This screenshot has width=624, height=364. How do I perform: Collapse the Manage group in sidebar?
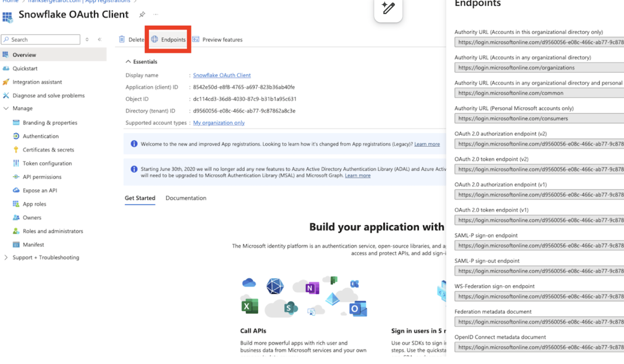pyautogui.click(x=6, y=108)
